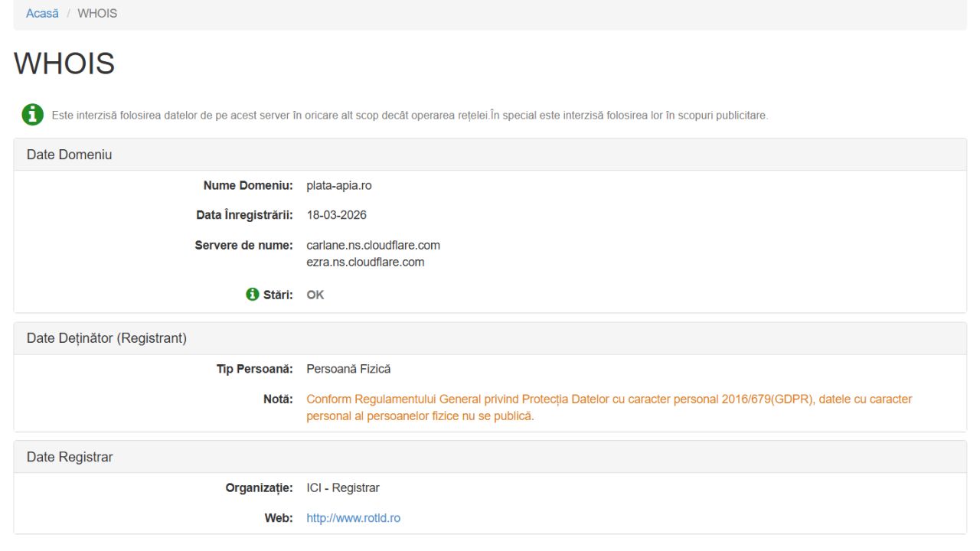Click the large green info icon
This screenshot has width=980, height=551.
(x=33, y=115)
